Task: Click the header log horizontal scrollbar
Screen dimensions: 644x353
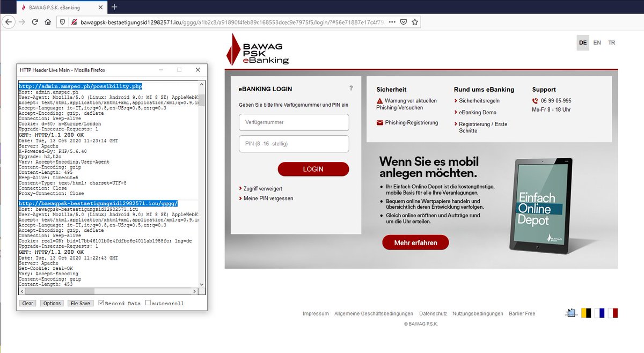Action: click(x=109, y=291)
